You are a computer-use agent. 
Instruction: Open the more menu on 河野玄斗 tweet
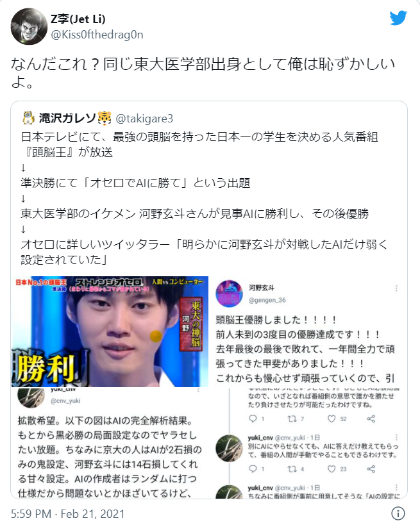coord(396,288)
